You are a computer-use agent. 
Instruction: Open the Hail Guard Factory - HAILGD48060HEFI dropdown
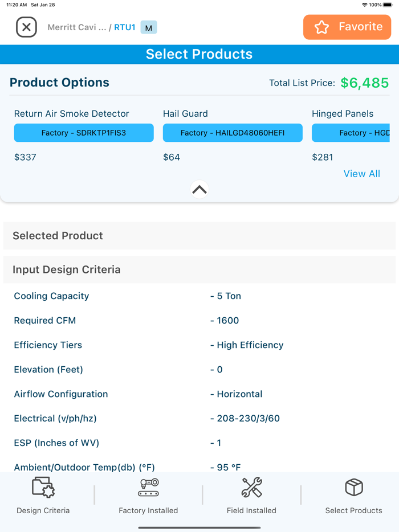coord(233,133)
